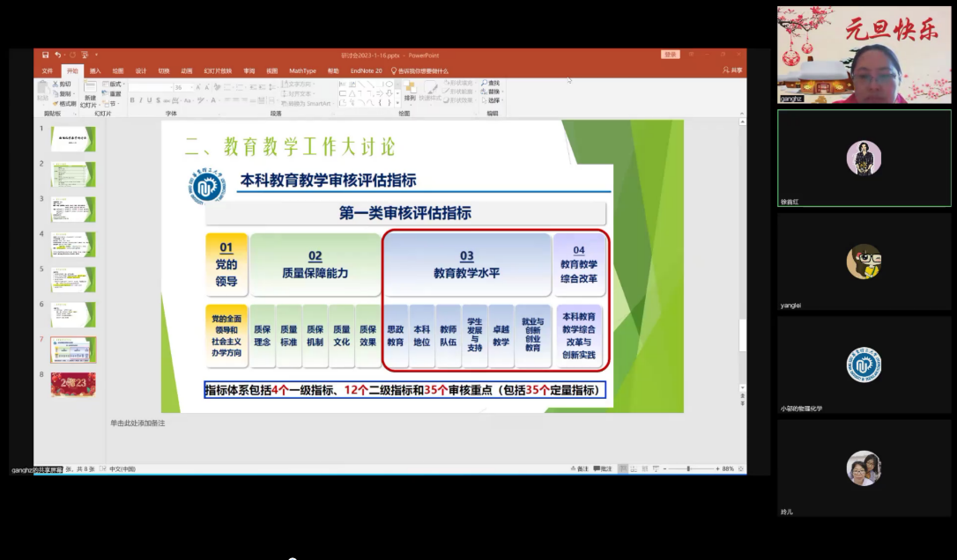Open the Insert (插入) ribbon tab
The height and width of the screenshot is (560, 957).
click(x=95, y=70)
